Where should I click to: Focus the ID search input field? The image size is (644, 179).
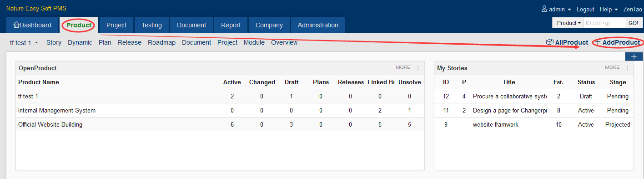click(x=604, y=23)
